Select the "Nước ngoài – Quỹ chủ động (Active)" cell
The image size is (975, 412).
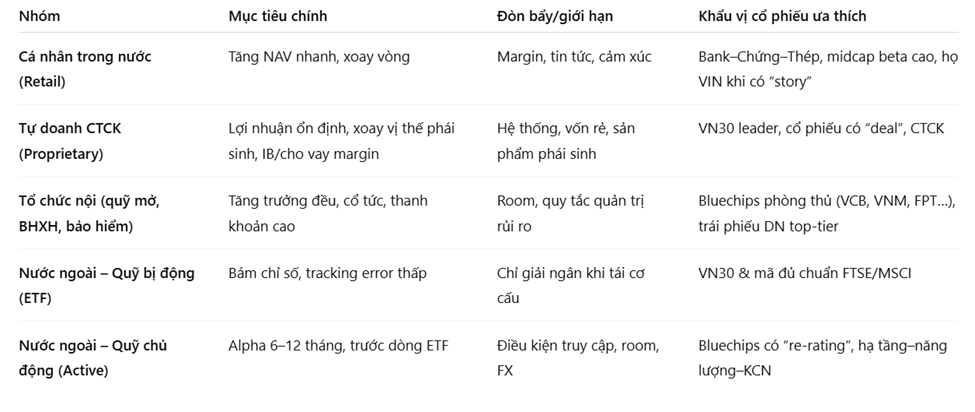coord(93,358)
